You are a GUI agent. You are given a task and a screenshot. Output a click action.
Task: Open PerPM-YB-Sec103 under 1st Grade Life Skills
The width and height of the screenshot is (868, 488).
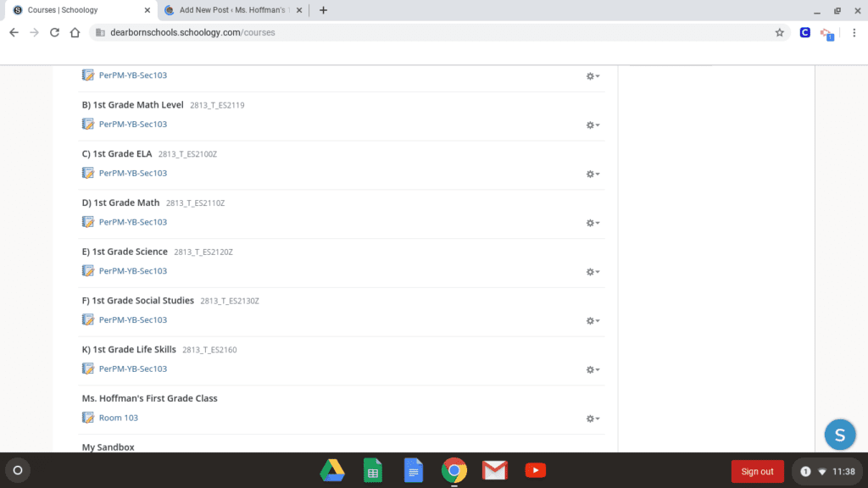click(133, 369)
